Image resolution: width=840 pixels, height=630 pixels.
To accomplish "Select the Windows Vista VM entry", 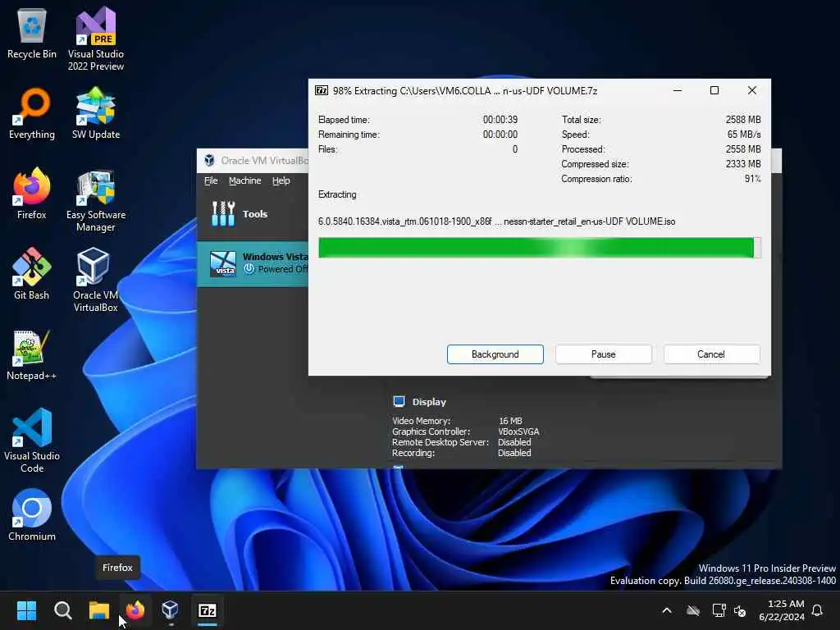I will point(253,263).
